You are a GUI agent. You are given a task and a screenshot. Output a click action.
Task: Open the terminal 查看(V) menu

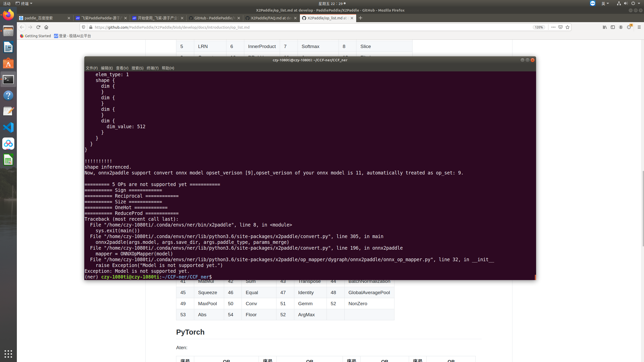122,68
